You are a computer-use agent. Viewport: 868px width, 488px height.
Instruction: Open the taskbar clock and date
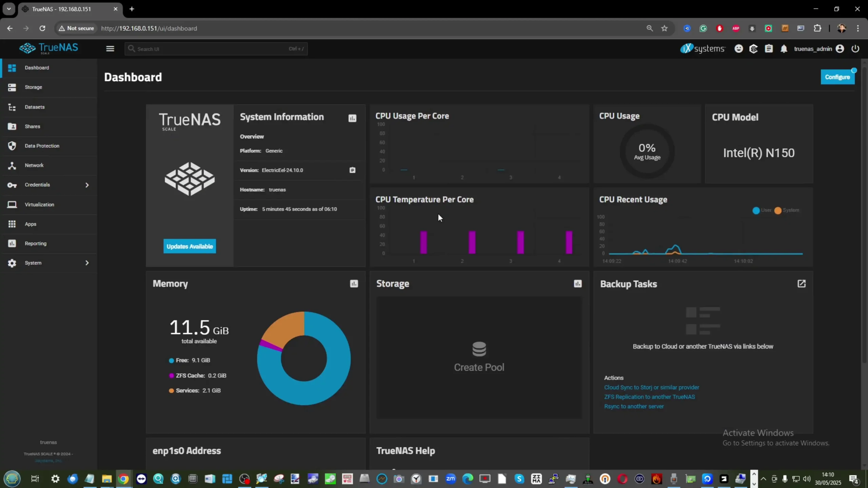pyautogui.click(x=828, y=479)
